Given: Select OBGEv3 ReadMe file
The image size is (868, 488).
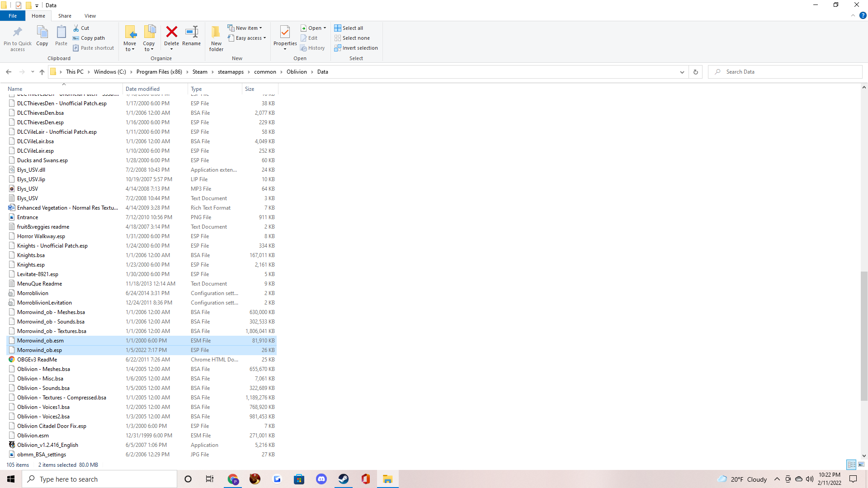Looking at the screenshot, I should pos(142,360).
